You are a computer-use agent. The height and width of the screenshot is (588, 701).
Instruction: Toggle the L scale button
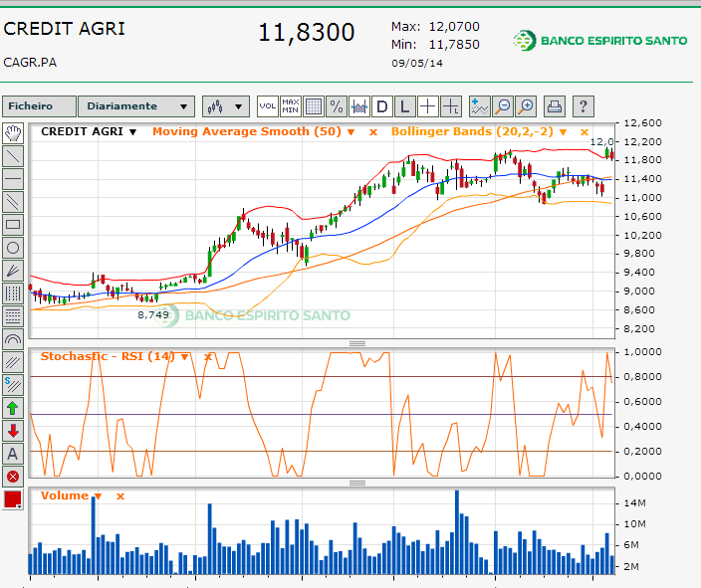point(405,106)
